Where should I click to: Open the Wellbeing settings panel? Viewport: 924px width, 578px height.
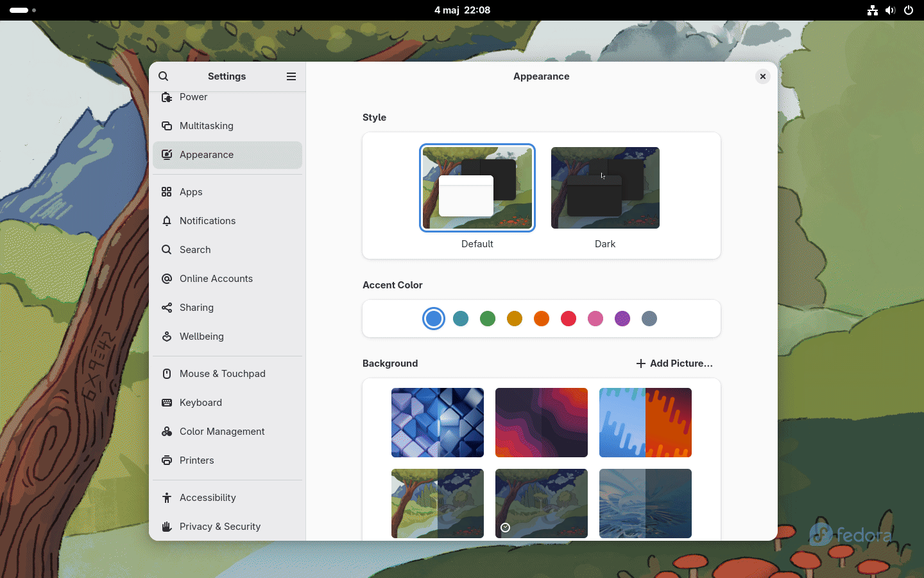point(227,337)
